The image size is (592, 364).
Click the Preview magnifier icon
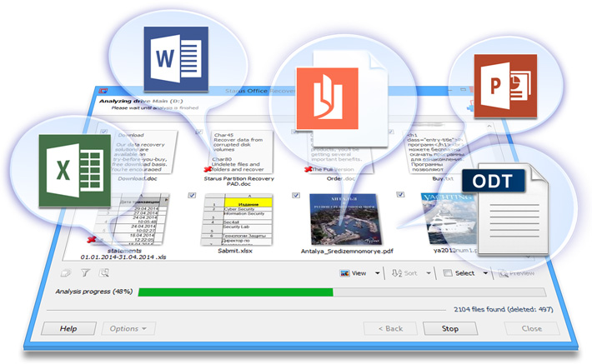(503, 273)
